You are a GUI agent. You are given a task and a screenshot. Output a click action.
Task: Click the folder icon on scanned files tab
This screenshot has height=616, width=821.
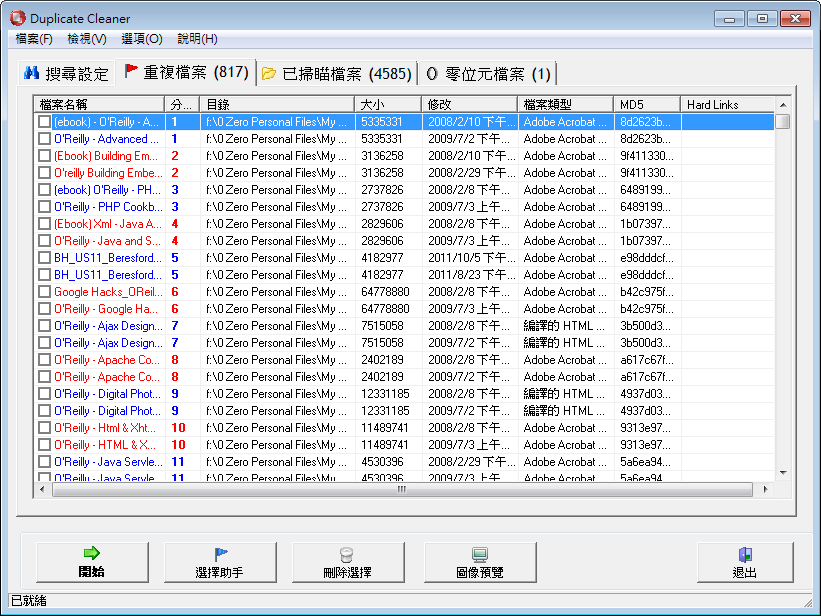click(269, 73)
